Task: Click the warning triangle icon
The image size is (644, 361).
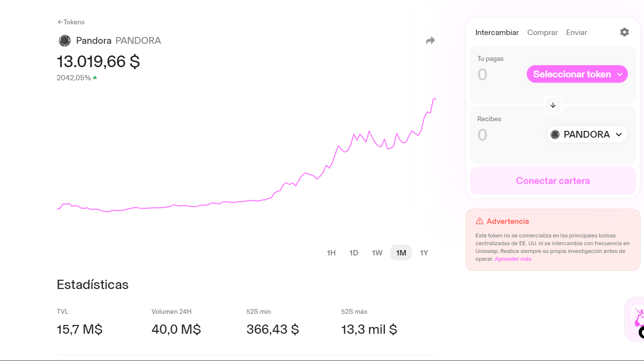Action: [x=480, y=221]
